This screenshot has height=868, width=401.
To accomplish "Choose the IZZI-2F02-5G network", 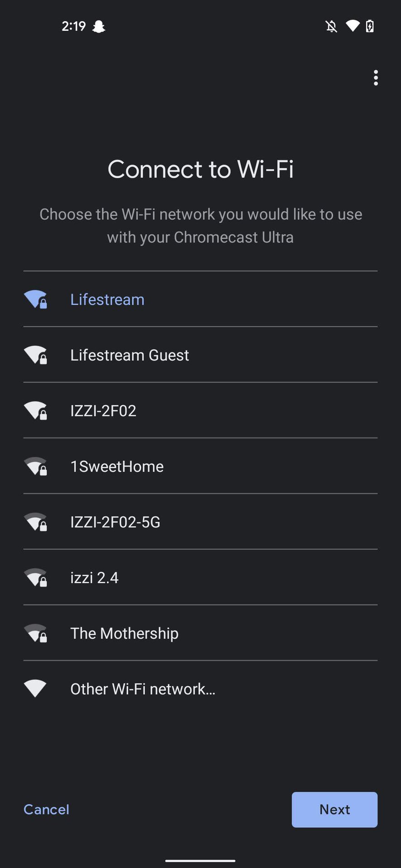I will [x=115, y=522].
